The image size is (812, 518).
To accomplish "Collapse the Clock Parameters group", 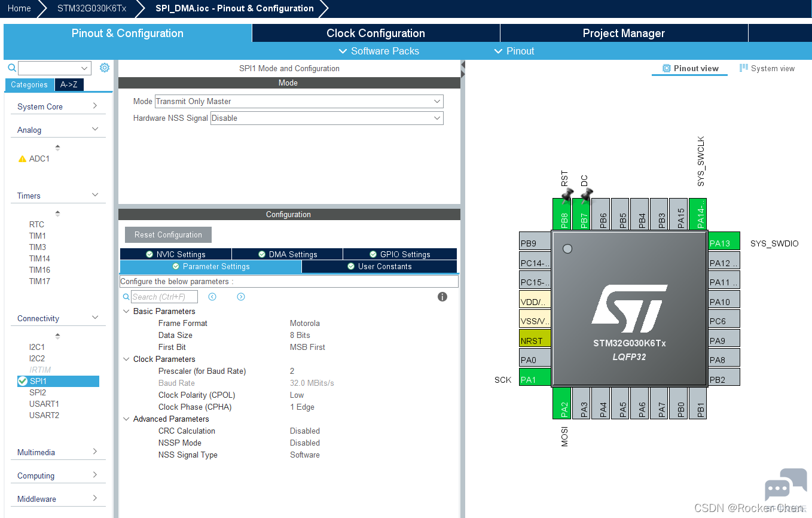I will pyautogui.click(x=126, y=359).
